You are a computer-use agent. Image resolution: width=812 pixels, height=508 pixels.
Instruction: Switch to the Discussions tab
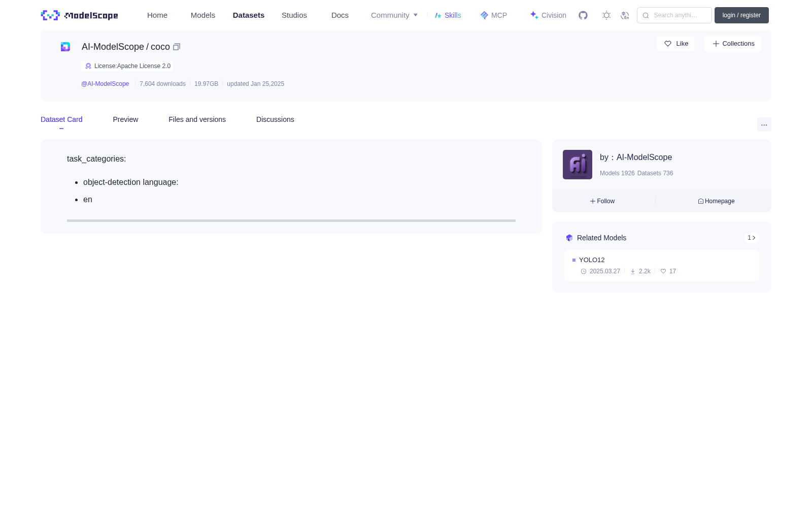point(275,119)
